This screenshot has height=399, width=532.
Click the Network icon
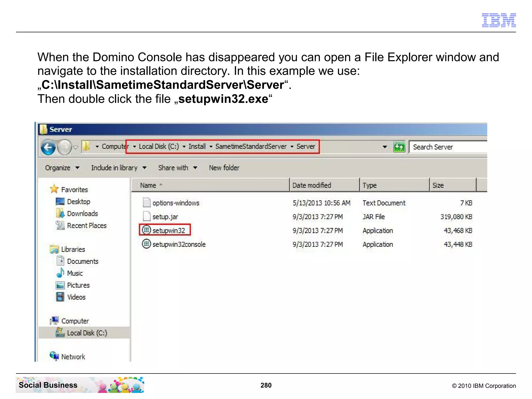coord(54,356)
